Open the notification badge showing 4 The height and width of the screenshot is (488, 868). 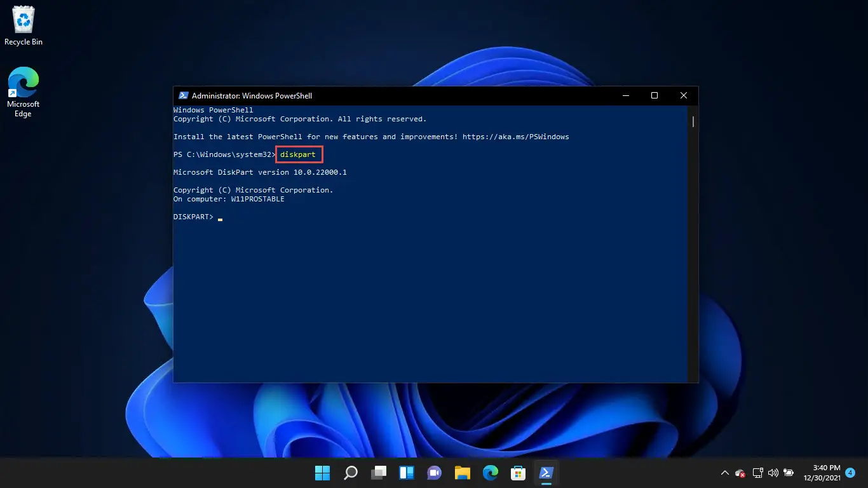pos(850,473)
